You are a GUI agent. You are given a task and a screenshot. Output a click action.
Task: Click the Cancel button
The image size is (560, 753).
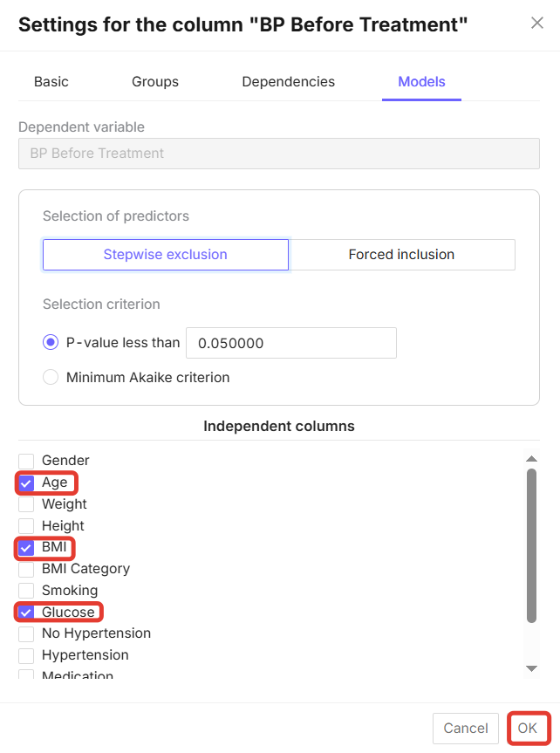[x=466, y=729]
